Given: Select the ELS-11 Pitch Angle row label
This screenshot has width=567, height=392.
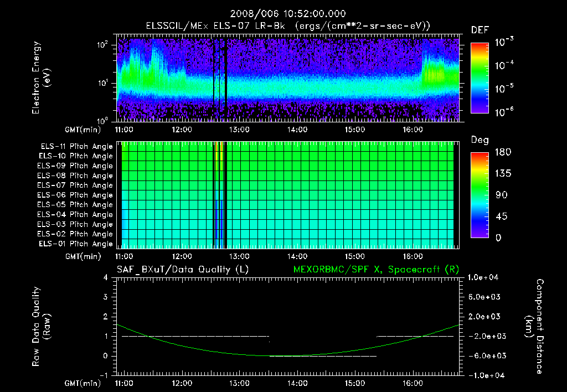Looking at the screenshot, I should point(76,147).
